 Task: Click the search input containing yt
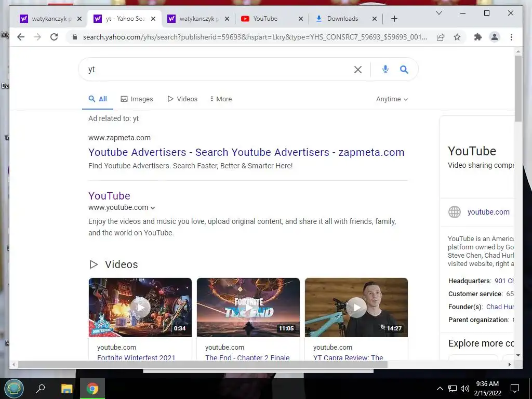click(x=217, y=70)
